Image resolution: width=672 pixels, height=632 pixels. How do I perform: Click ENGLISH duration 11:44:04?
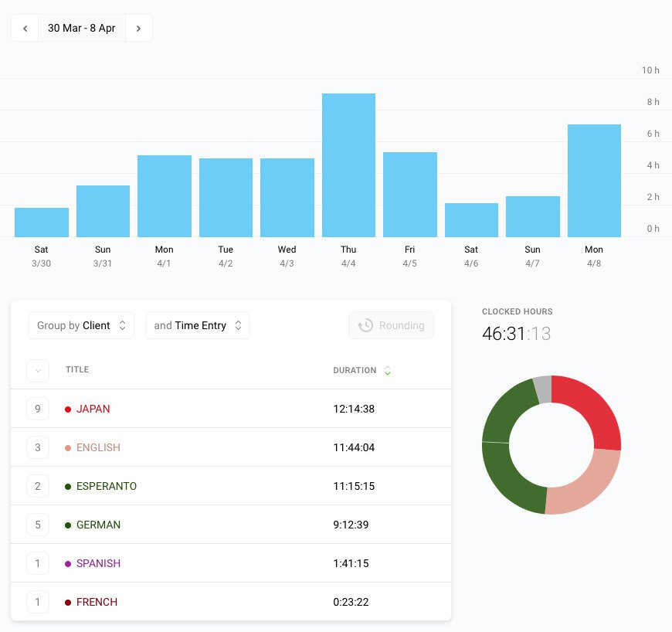(354, 447)
